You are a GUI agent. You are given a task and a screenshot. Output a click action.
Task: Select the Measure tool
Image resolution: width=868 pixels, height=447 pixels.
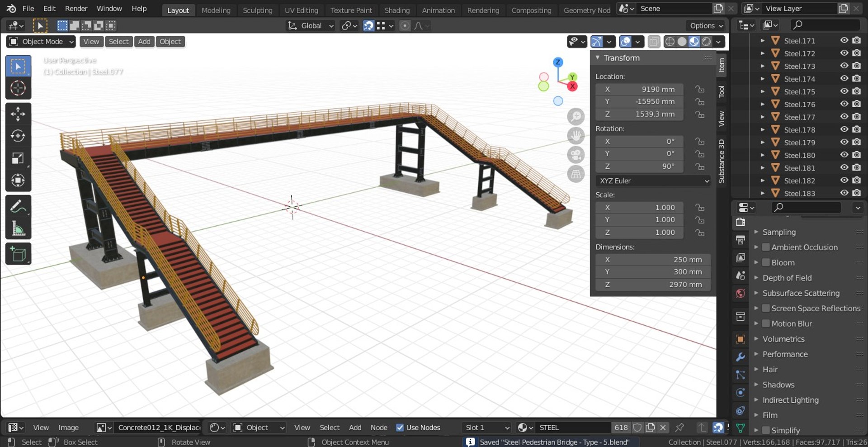tap(18, 228)
